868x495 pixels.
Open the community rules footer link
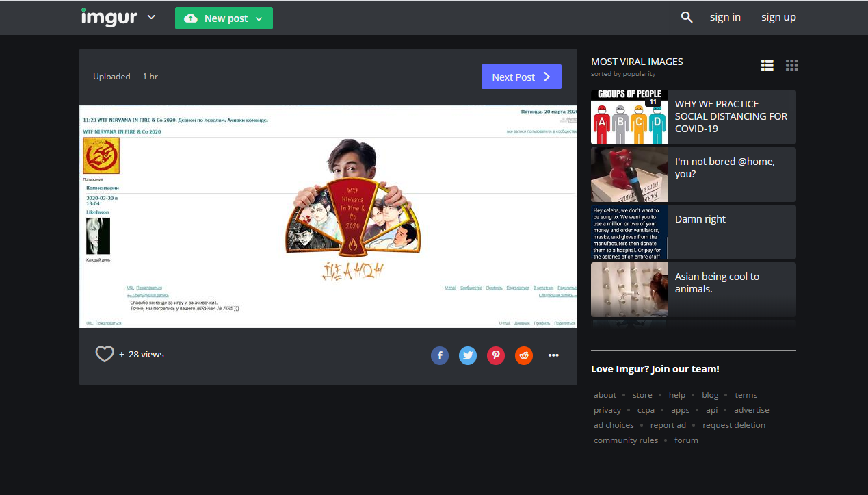pyautogui.click(x=626, y=440)
